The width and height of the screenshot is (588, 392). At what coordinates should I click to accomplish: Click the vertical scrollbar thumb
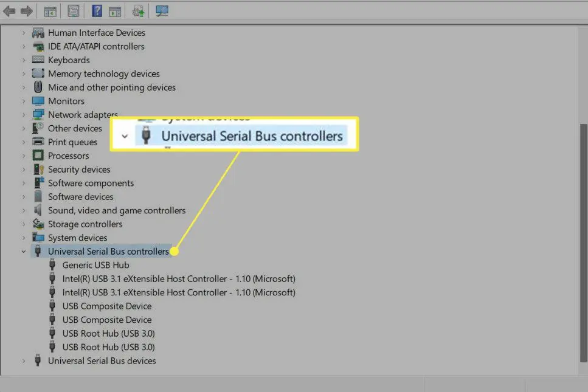click(x=583, y=243)
